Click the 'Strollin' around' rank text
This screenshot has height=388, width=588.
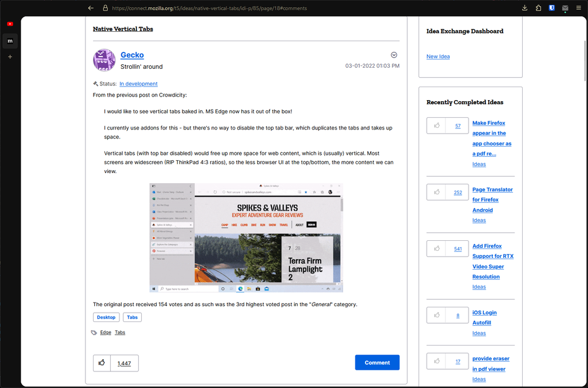[141, 67]
